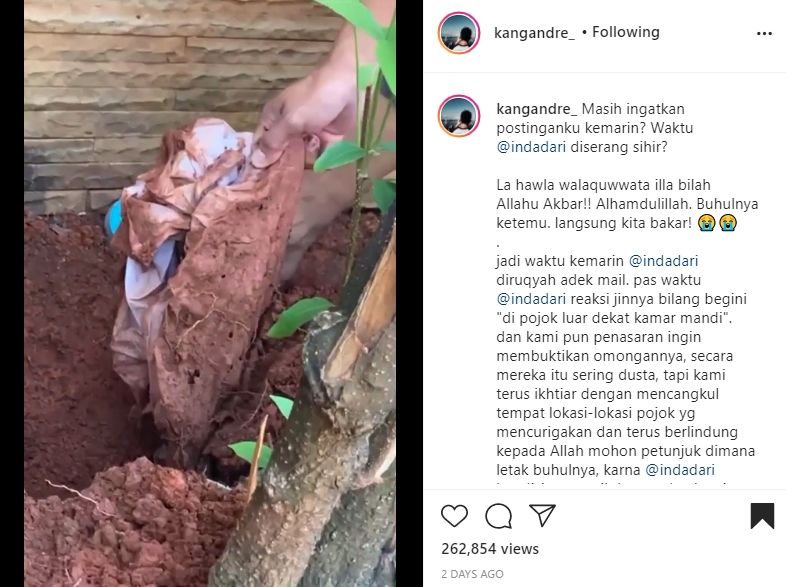
Task: Open kangandre_ username in caption
Action: point(536,109)
